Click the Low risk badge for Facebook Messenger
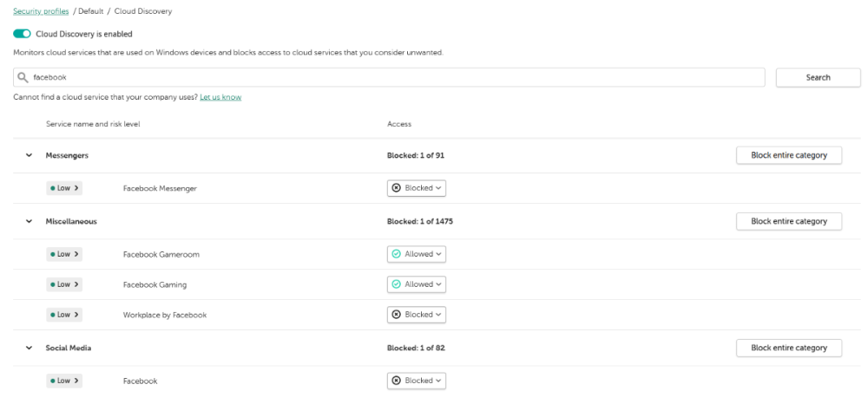The image size is (868, 404). pos(64,188)
